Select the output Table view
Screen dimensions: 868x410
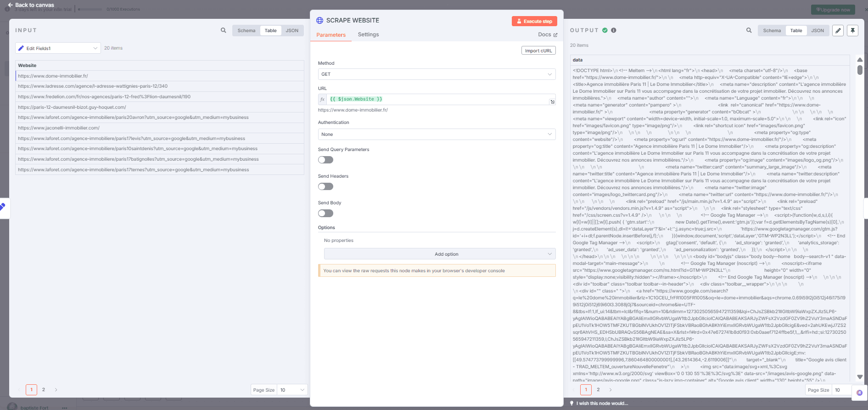point(796,31)
